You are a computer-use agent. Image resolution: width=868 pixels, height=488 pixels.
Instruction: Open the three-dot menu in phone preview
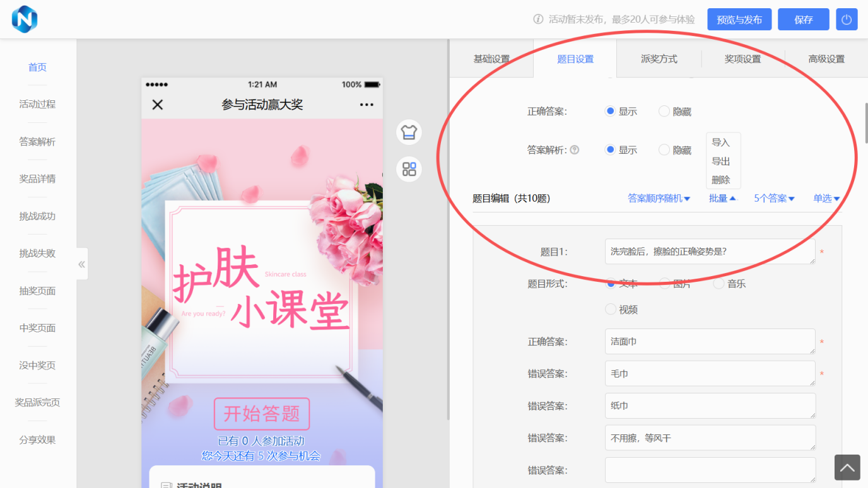tap(367, 105)
